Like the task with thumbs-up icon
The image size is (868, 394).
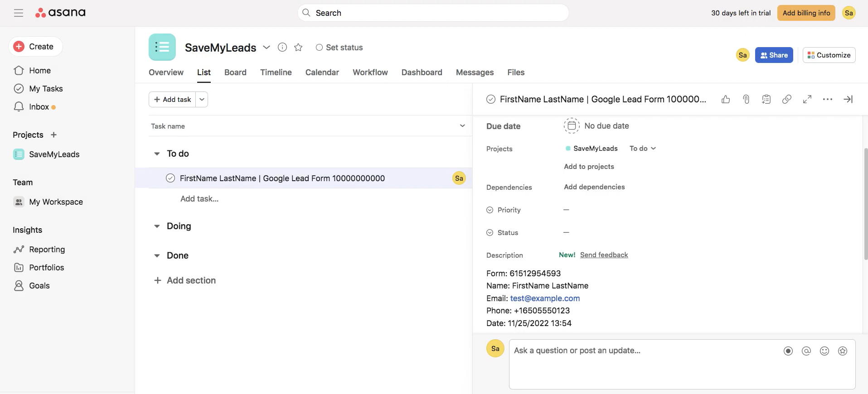(x=726, y=99)
